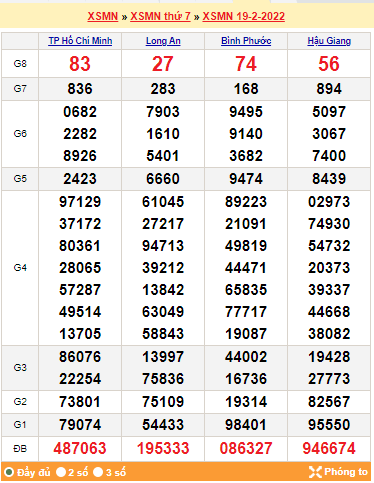Open the TP Hồ Chí Minh column link
Screen dimensions: 374x483
click(x=80, y=41)
